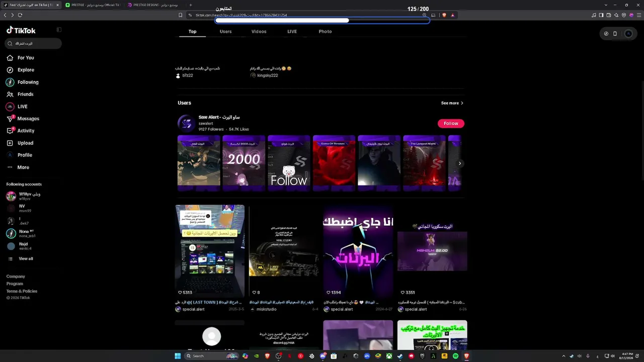Open the Windows Start menu

[x=178, y=356]
